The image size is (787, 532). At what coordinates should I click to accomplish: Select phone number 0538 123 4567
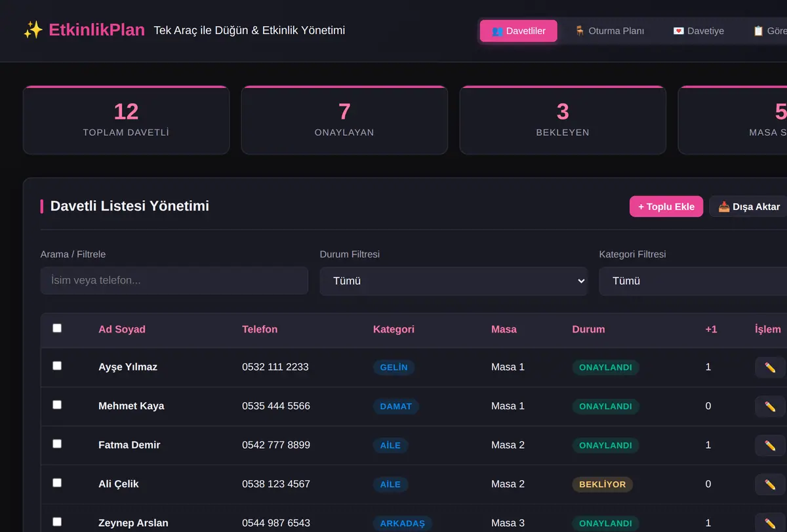276,484
